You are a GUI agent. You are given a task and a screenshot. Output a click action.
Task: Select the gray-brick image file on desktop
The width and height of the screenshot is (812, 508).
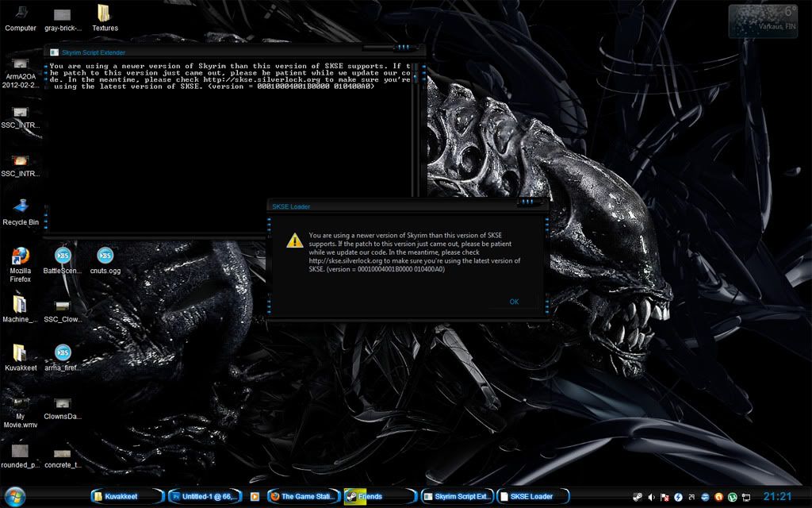63,19
